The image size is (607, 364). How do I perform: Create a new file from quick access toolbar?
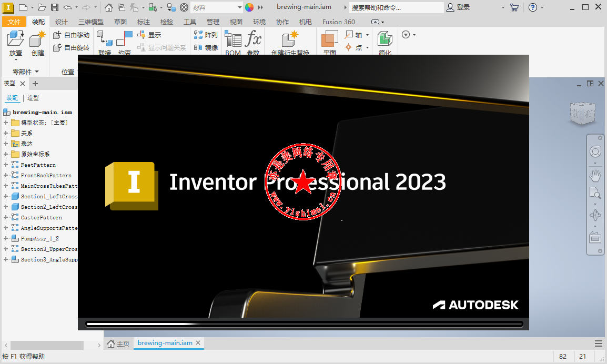tap(23, 7)
